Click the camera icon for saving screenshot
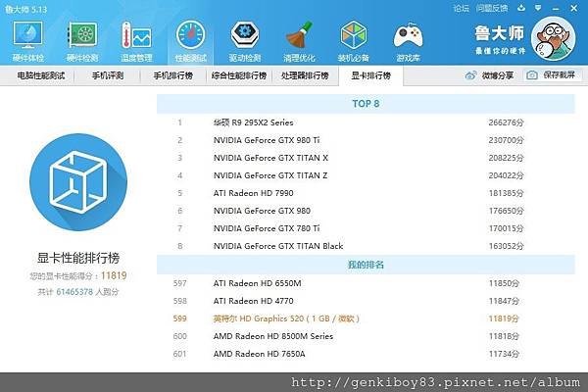The height and width of the screenshot is (392, 588). click(532, 75)
